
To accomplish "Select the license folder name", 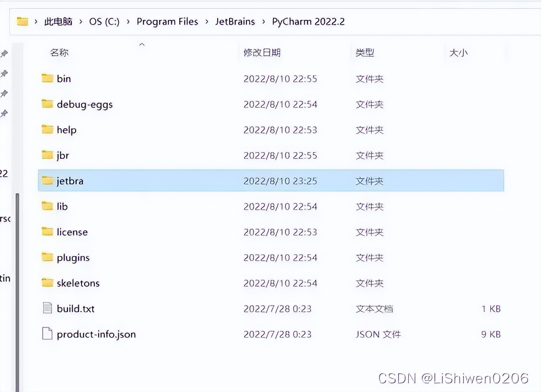I will pos(72,232).
